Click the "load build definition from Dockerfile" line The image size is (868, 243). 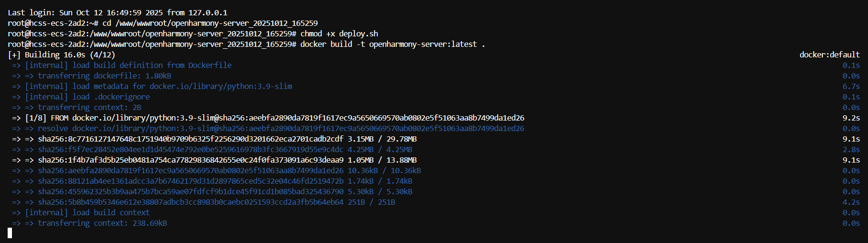click(x=128, y=65)
